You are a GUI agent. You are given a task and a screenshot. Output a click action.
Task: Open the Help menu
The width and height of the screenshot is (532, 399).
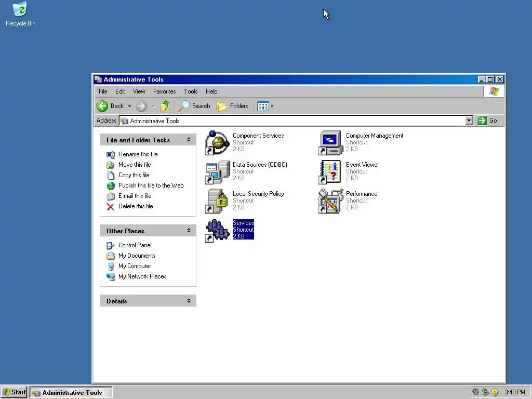(x=211, y=91)
